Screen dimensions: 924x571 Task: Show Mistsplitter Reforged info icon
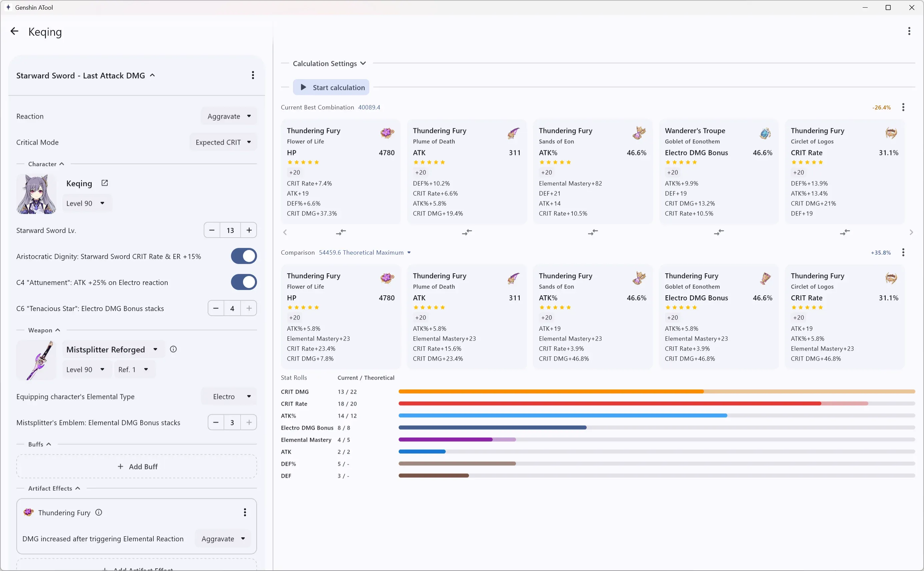[x=173, y=349]
